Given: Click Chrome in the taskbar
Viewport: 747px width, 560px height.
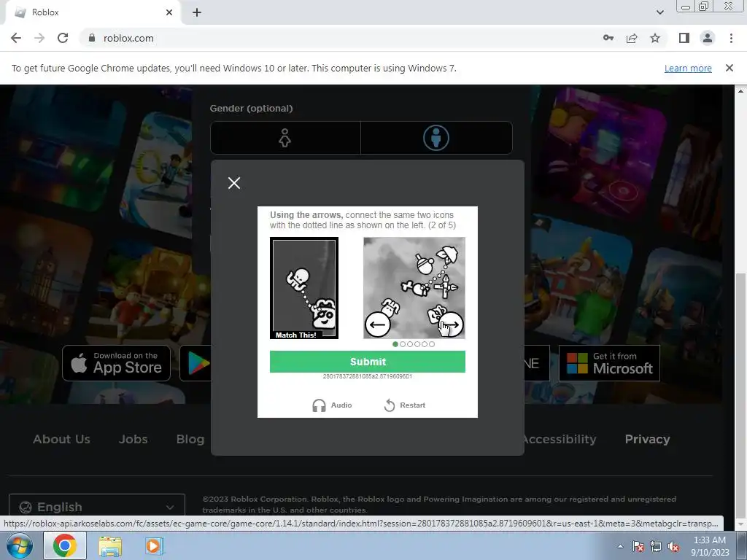Looking at the screenshot, I should [x=65, y=545].
